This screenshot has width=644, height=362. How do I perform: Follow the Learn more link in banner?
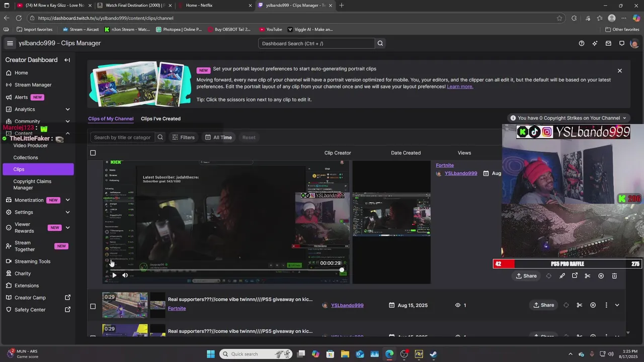pyautogui.click(x=460, y=86)
